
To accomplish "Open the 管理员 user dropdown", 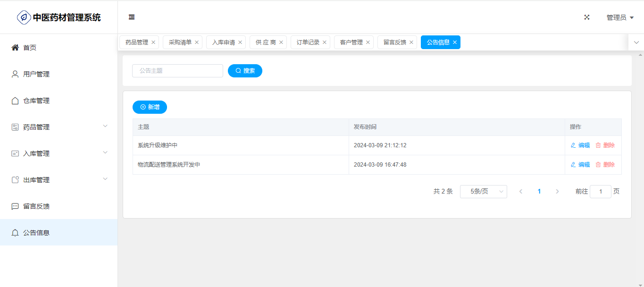I will coord(619,17).
